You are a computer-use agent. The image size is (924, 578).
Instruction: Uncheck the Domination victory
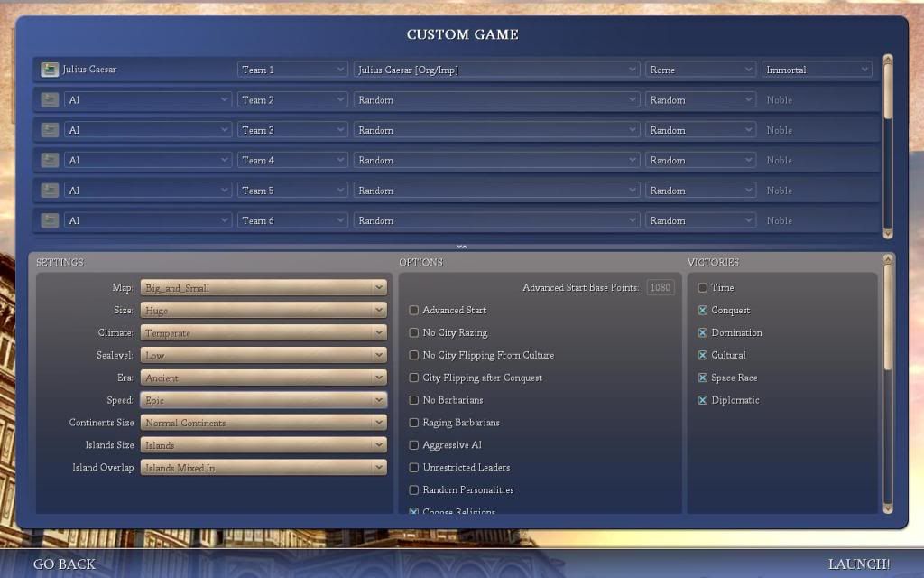click(x=702, y=332)
